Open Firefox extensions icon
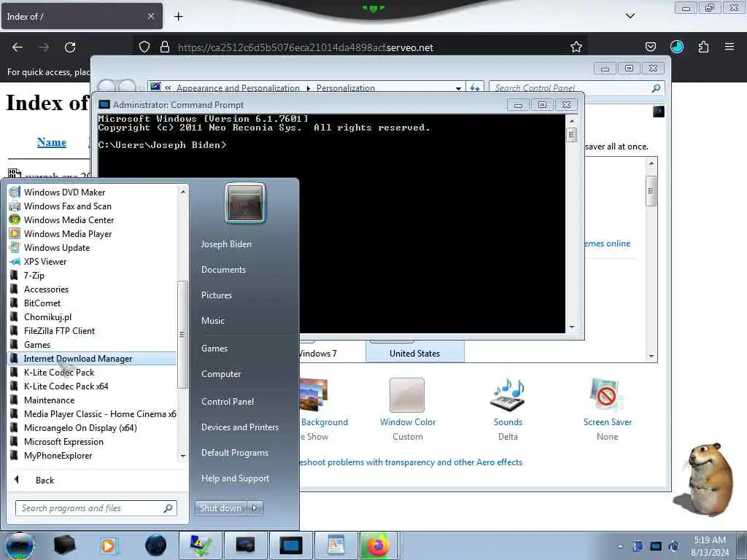747x560 pixels. pos(703,47)
